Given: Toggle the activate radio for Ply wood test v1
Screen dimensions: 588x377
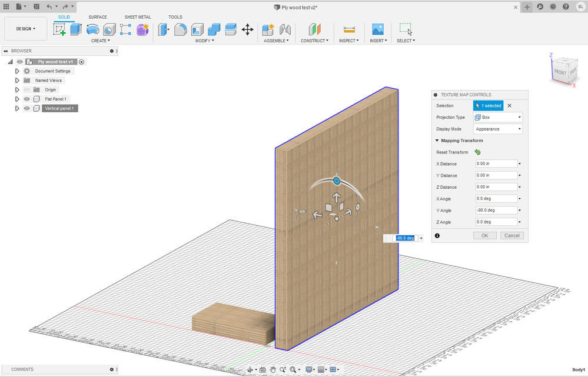Looking at the screenshot, I should click(81, 62).
